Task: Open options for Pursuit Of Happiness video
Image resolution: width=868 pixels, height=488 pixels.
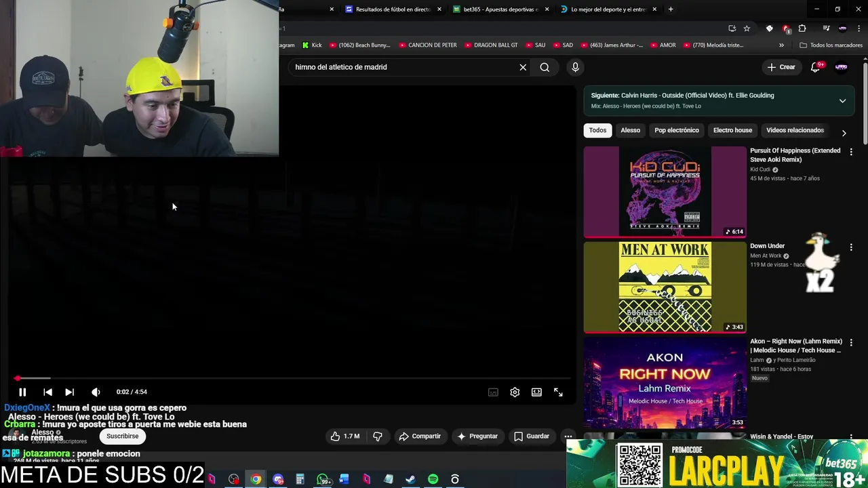Action: pos(851,152)
